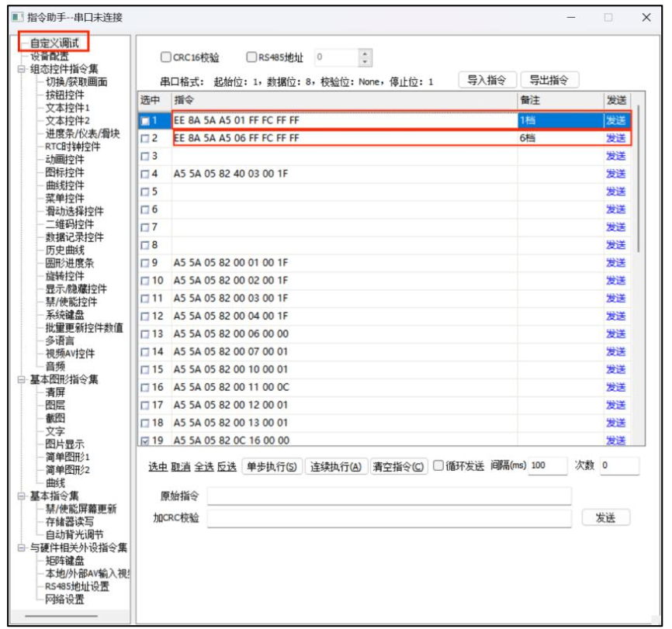Click the 导出指令 button

[x=549, y=80]
